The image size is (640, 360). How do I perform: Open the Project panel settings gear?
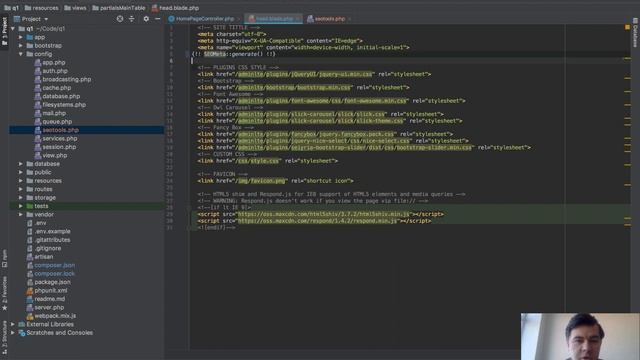(146, 19)
